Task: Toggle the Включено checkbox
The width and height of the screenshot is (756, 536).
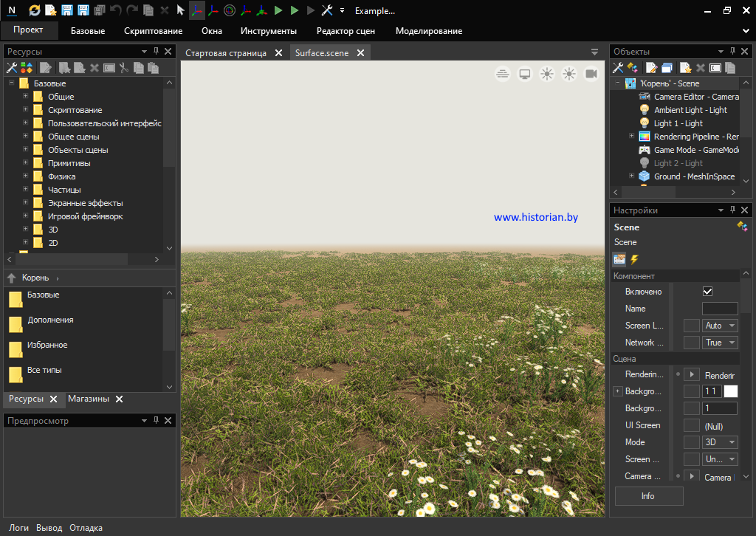Action: (x=707, y=292)
